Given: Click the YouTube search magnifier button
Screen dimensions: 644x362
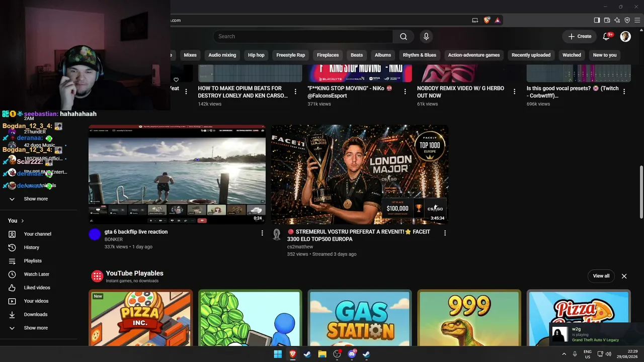Looking at the screenshot, I should [404, 36].
